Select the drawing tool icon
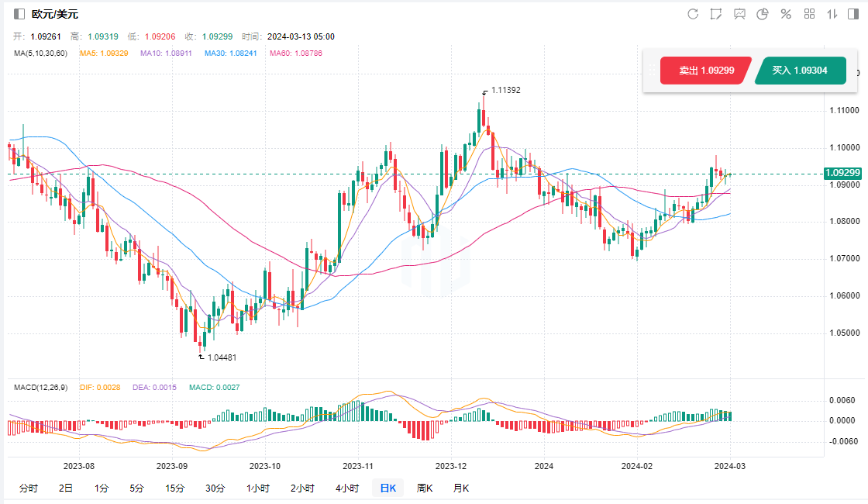 tap(716, 14)
